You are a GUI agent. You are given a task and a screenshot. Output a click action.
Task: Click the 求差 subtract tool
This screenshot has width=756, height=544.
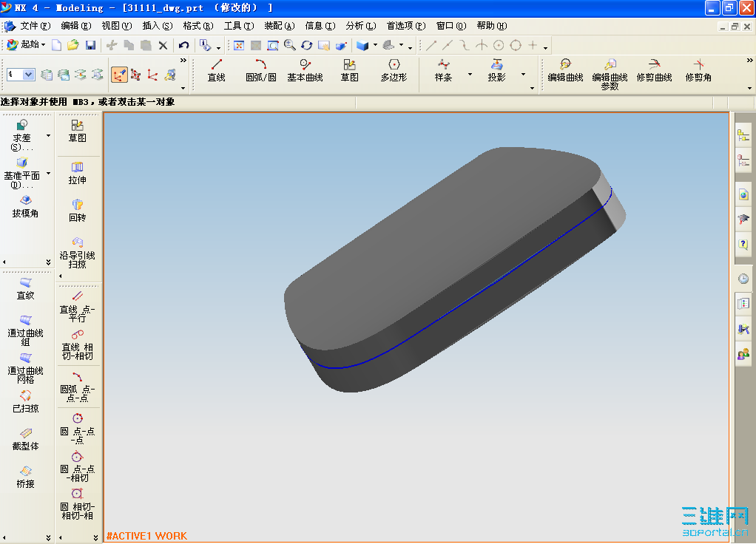click(x=21, y=135)
